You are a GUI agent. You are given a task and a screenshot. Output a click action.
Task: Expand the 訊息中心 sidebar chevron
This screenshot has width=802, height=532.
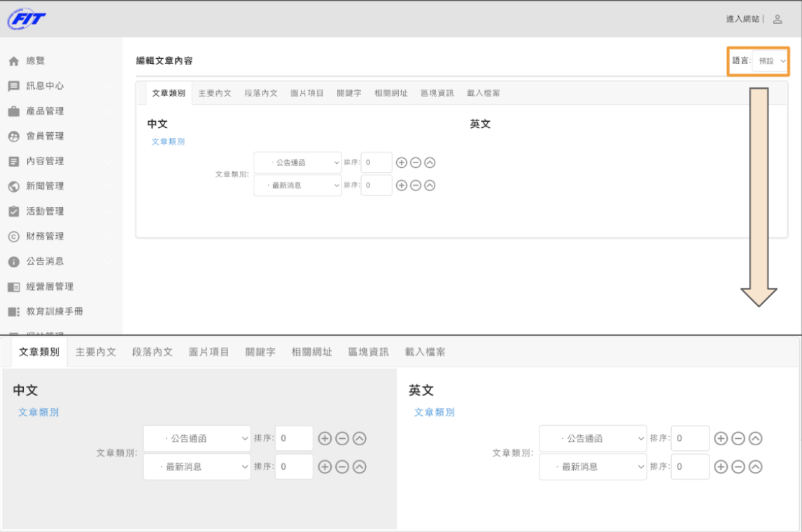click(x=108, y=86)
